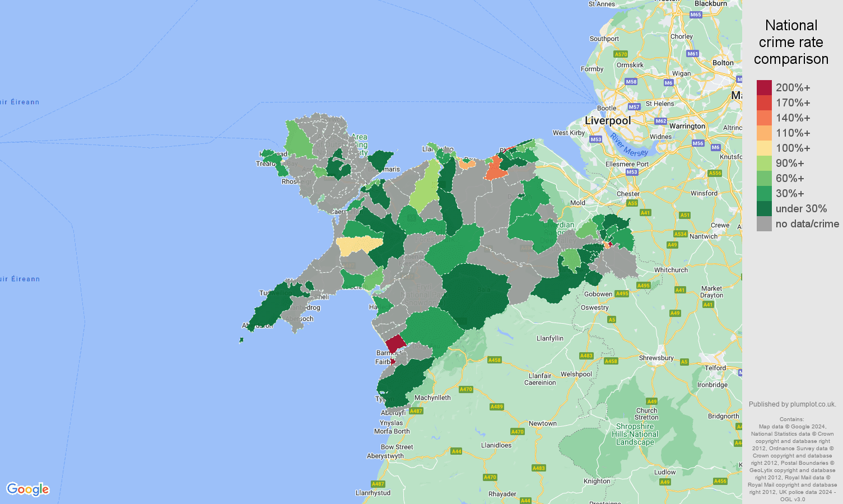Click the M57 motorway shield
843x504 pixels.
(x=634, y=107)
